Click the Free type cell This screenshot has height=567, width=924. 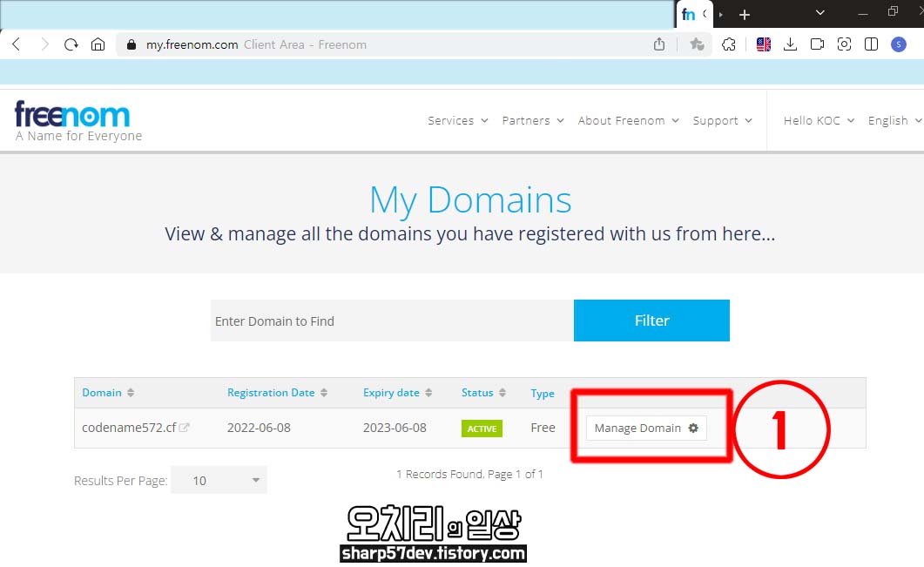click(x=543, y=428)
